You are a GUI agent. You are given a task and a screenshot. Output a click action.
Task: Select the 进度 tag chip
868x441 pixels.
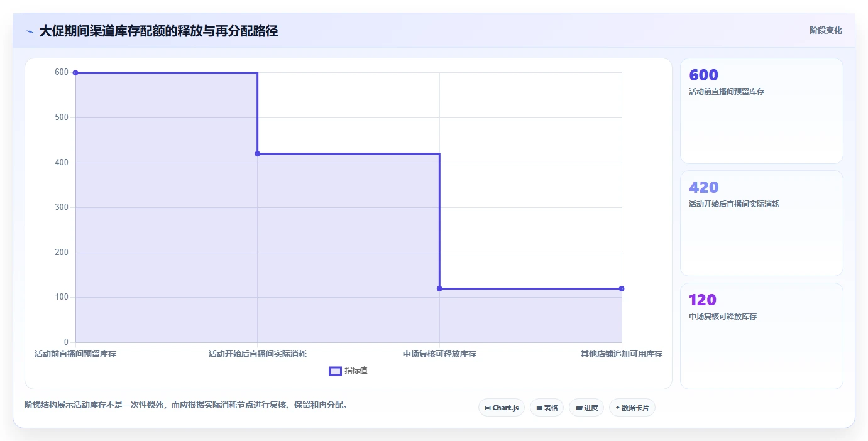click(x=586, y=408)
